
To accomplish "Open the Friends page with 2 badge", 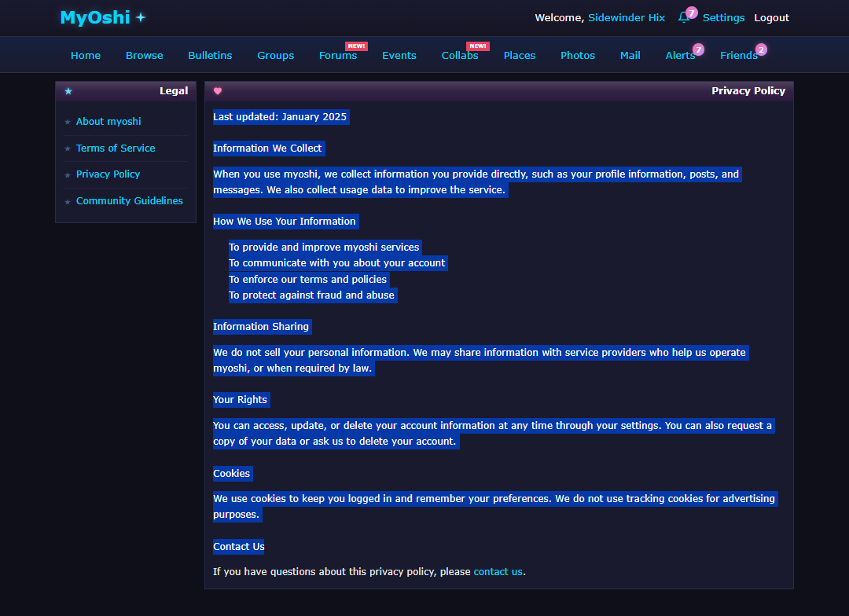I will pyautogui.click(x=738, y=55).
